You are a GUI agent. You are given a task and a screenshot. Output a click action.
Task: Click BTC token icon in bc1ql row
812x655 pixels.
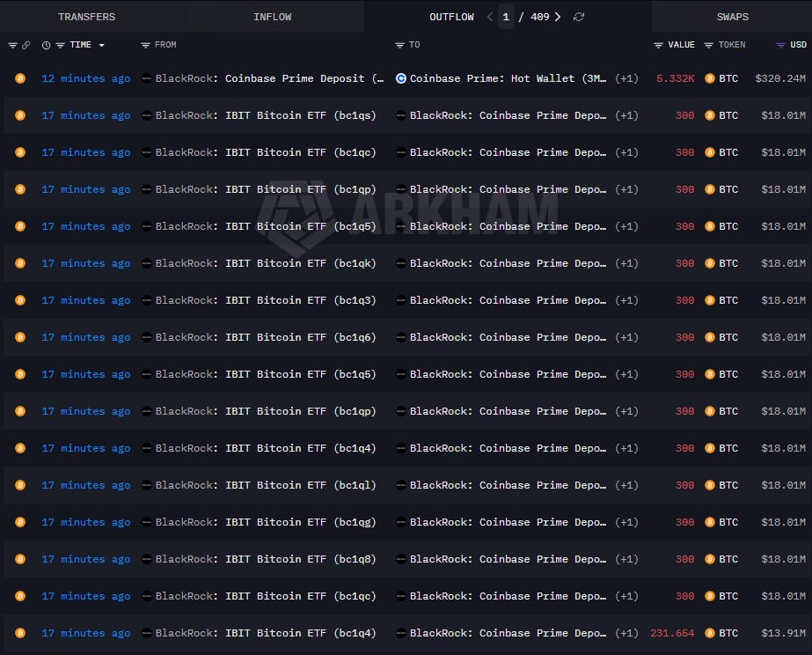pos(710,485)
